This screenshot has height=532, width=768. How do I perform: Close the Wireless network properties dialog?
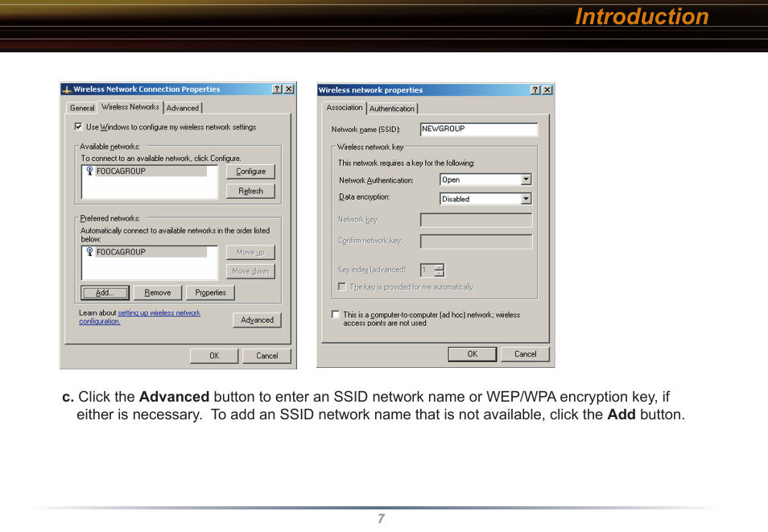[x=547, y=89]
